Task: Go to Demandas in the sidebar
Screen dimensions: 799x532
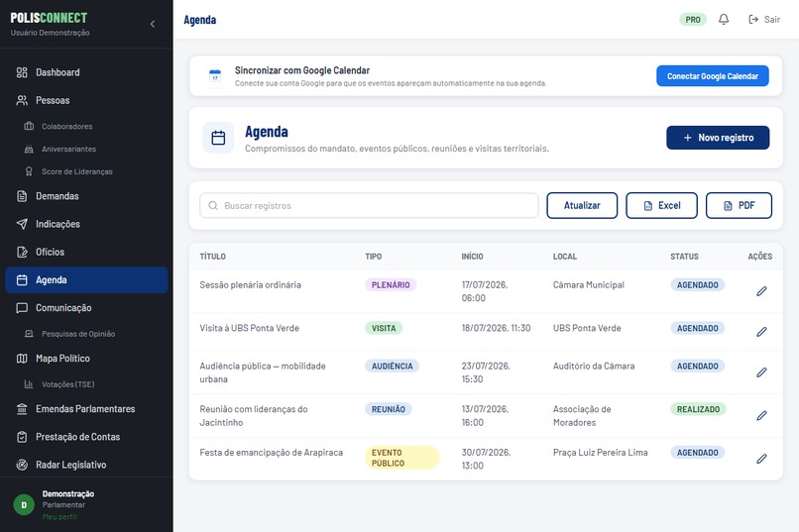Action: coord(86,196)
